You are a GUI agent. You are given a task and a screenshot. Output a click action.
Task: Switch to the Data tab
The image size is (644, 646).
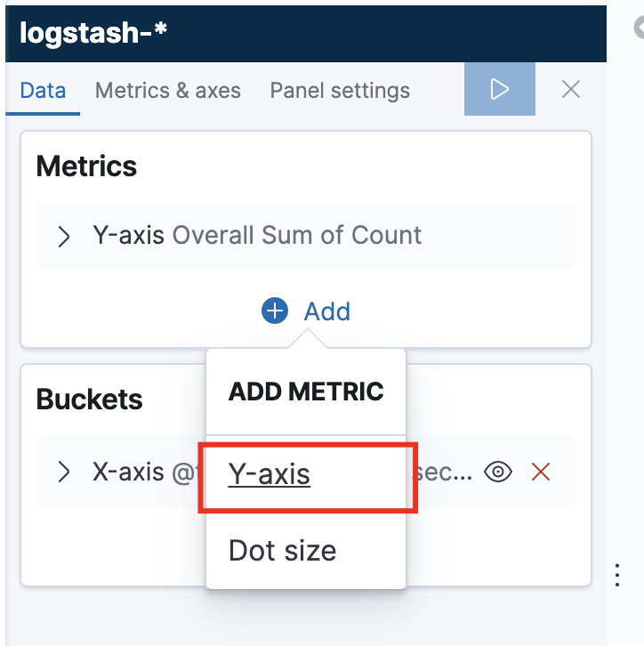pos(43,91)
